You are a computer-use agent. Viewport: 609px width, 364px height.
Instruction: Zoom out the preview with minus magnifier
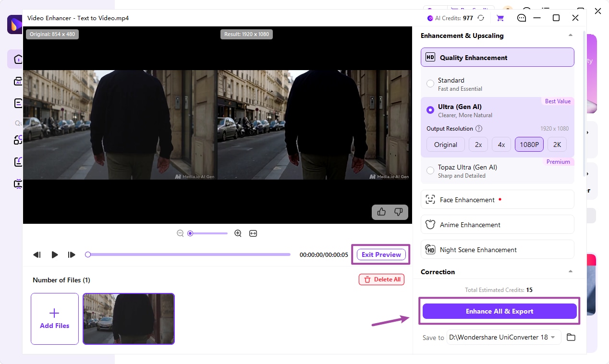pyautogui.click(x=180, y=233)
